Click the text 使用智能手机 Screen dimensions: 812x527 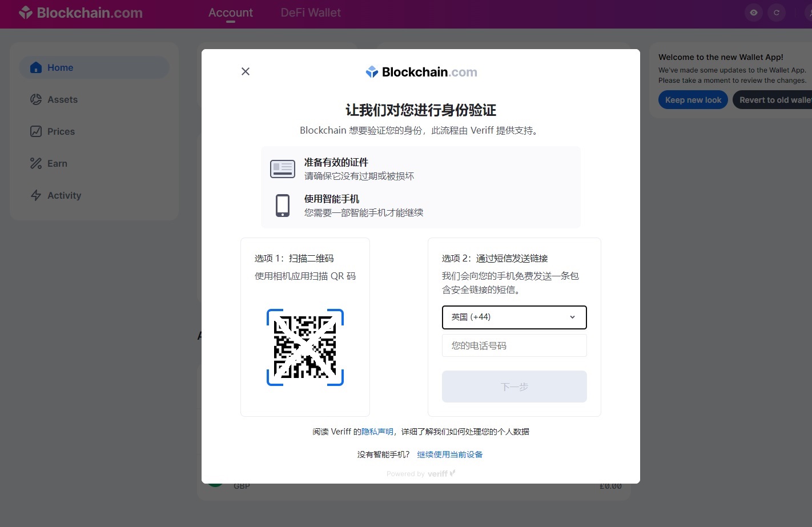click(332, 199)
